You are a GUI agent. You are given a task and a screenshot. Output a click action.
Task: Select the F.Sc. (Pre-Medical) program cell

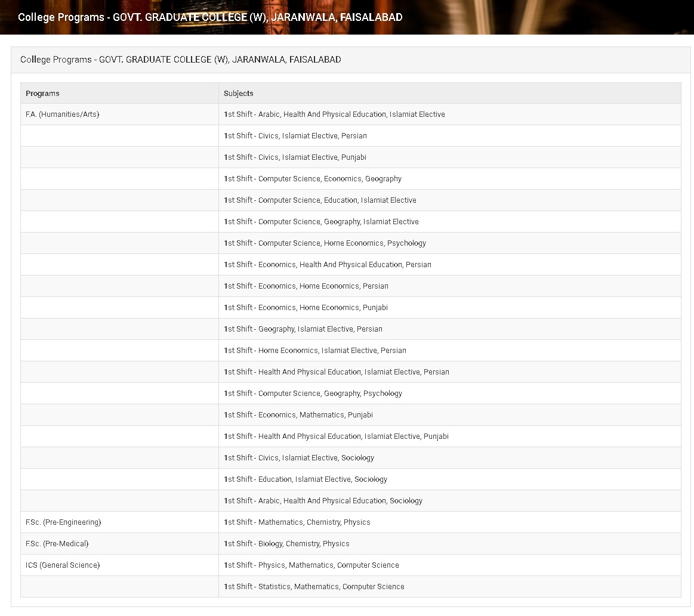pyautogui.click(x=57, y=544)
